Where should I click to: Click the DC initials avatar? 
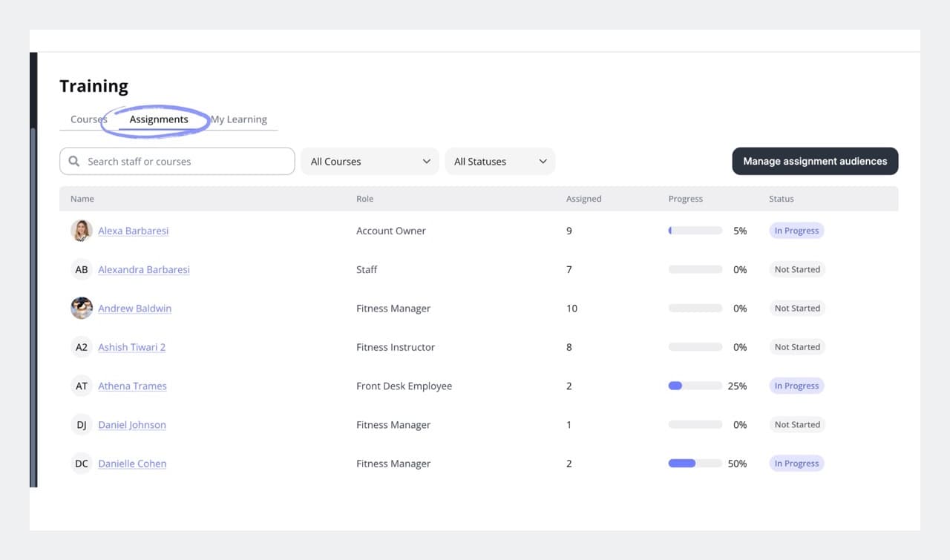click(x=82, y=464)
